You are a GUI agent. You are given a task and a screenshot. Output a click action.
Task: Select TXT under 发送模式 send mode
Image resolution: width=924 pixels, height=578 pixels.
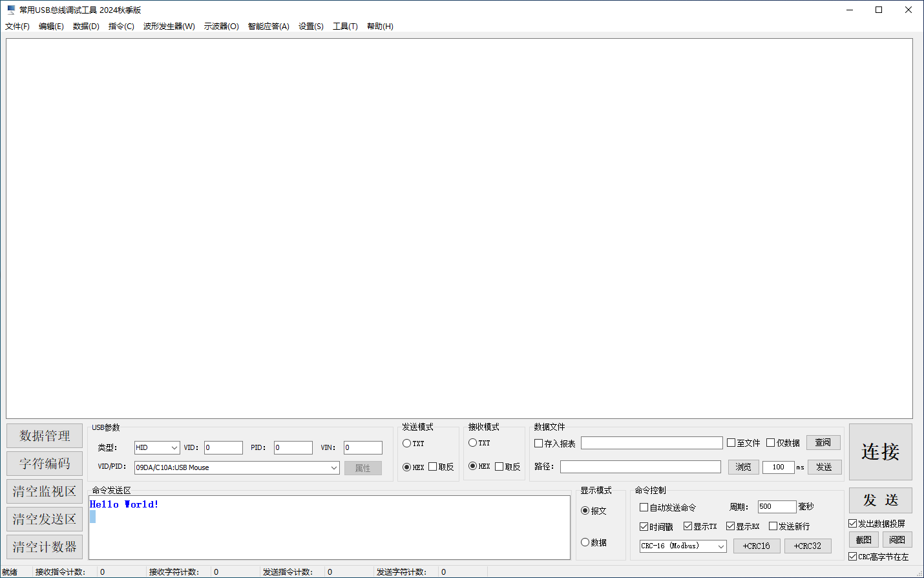407,444
